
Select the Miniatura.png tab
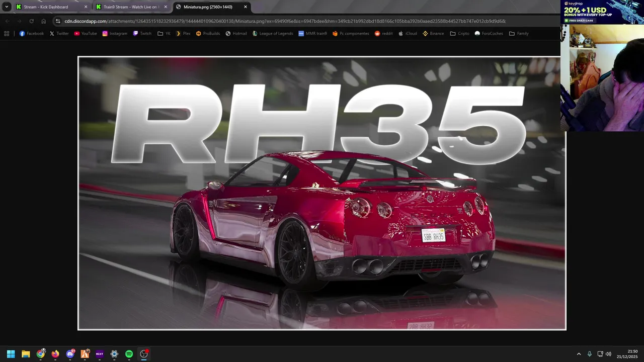tap(208, 7)
